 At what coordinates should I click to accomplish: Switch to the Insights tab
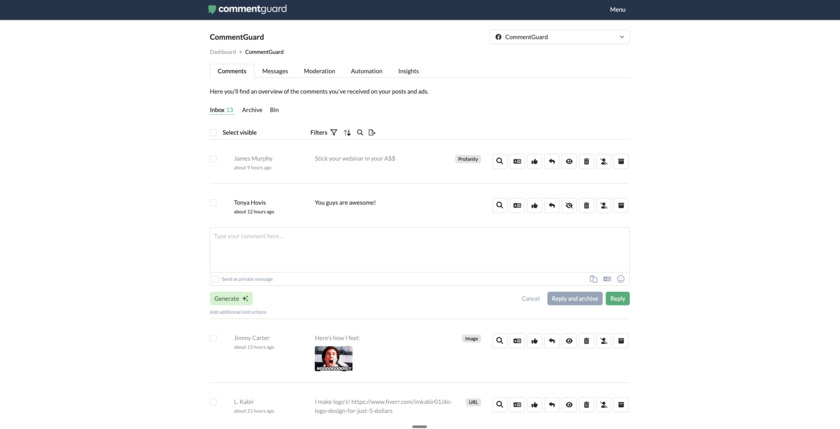pos(408,71)
